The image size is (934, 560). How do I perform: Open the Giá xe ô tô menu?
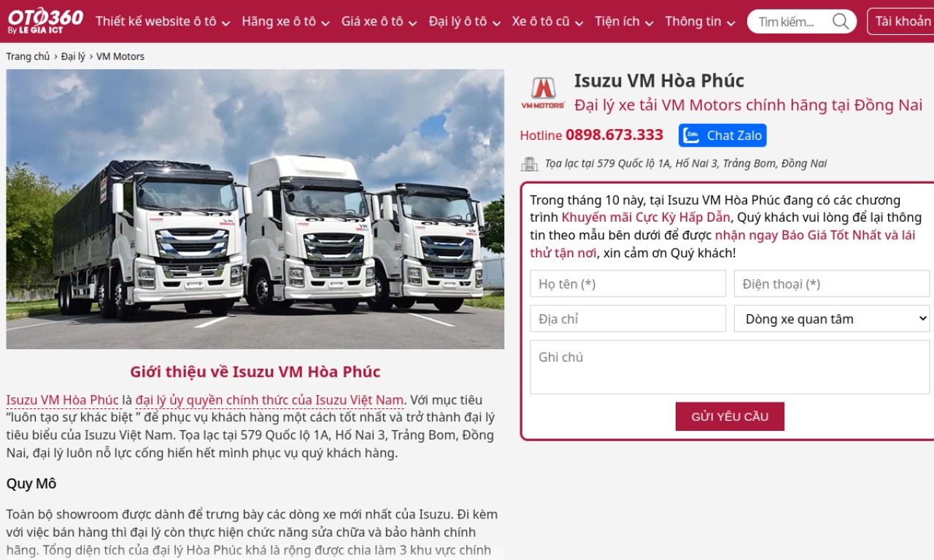(x=379, y=22)
